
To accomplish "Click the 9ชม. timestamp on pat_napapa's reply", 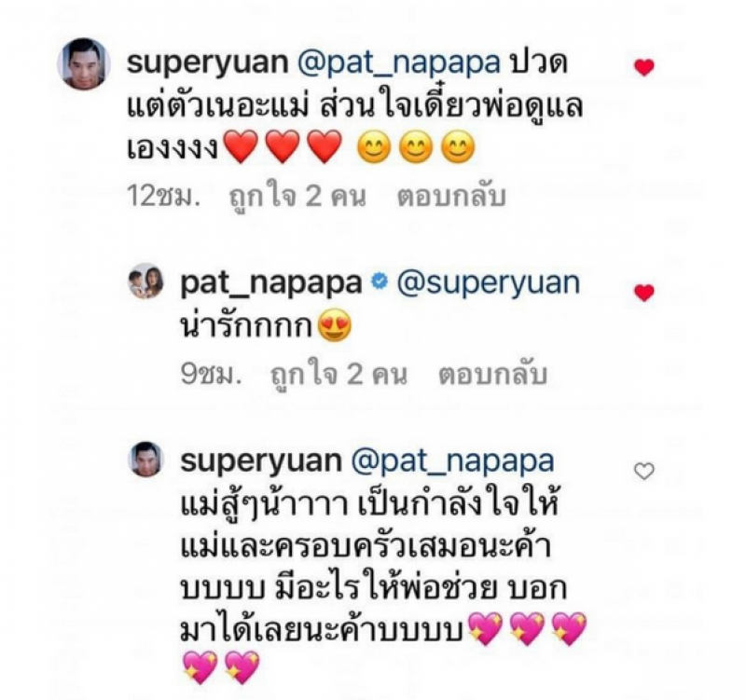I will pos(211,375).
